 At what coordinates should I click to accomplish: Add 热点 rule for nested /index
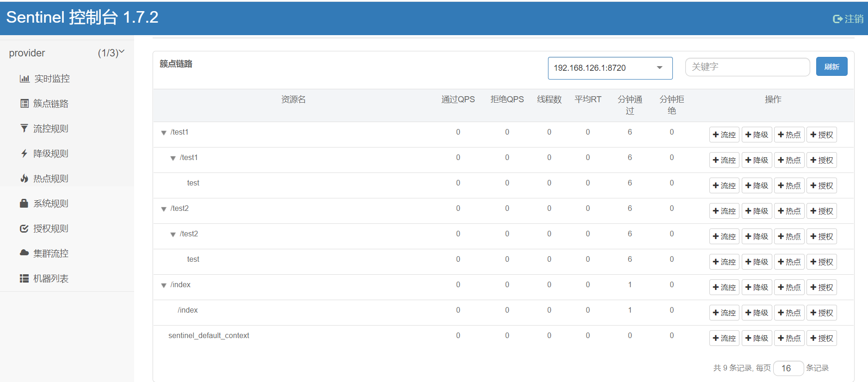789,313
